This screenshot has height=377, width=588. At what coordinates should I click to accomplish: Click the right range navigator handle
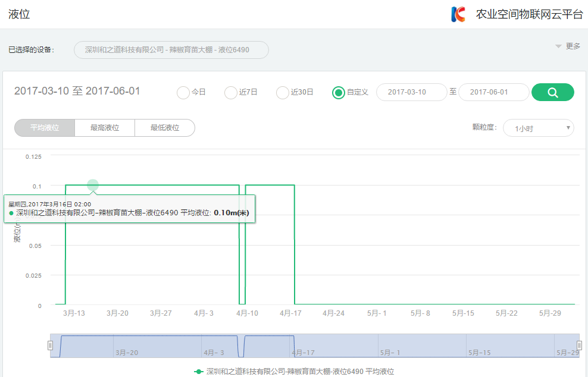(x=579, y=345)
